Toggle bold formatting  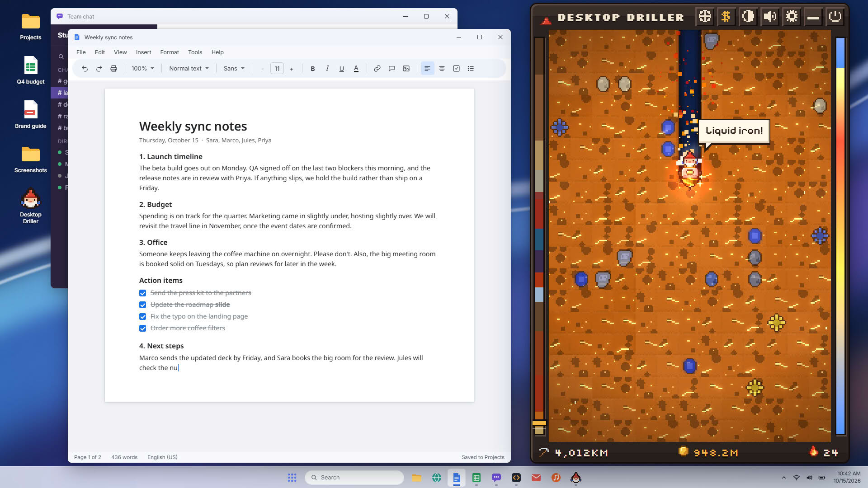click(312, 69)
